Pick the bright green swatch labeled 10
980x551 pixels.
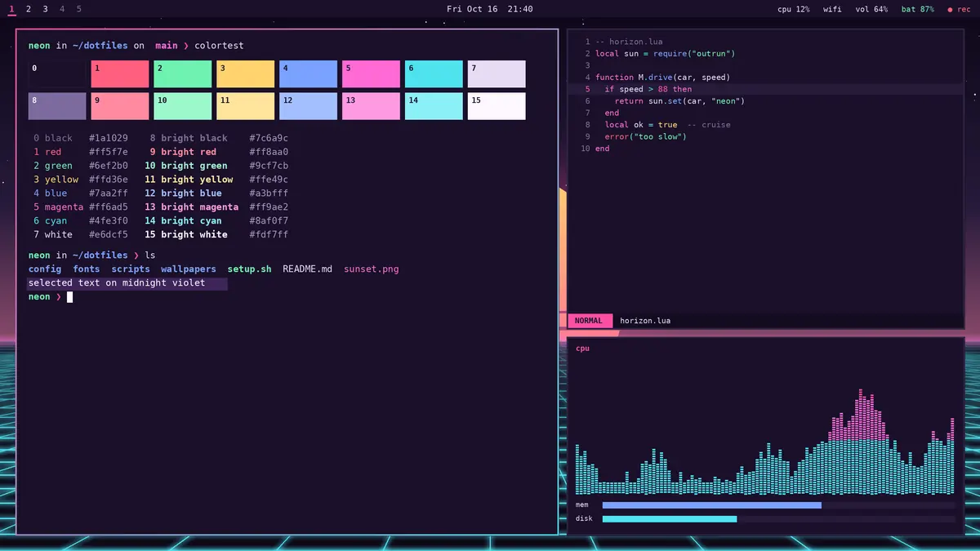pyautogui.click(x=183, y=106)
